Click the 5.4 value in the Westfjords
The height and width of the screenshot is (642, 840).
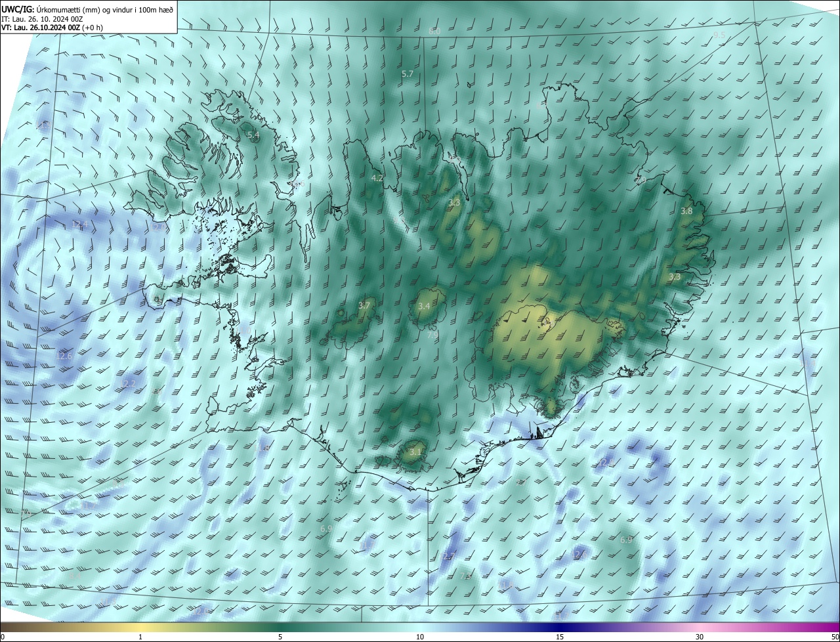click(x=253, y=135)
